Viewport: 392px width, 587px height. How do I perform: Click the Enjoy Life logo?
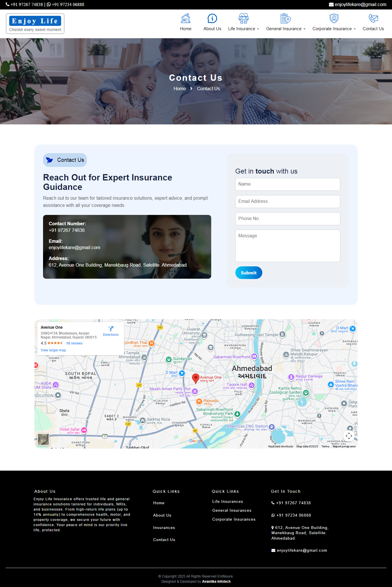[x=35, y=24]
